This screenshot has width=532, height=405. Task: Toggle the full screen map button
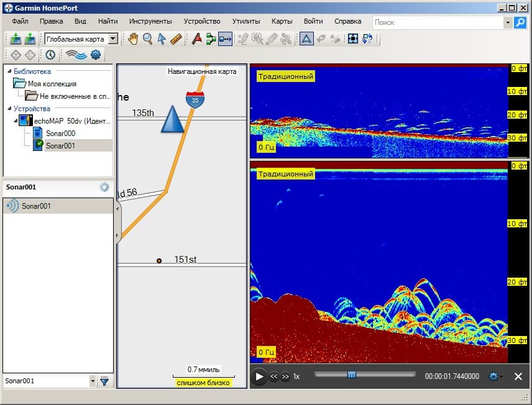point(353,39)
